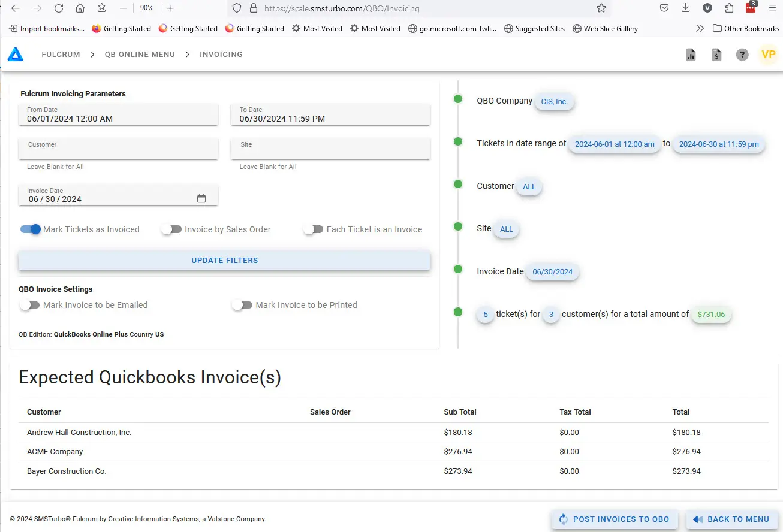The width and height of the screenshot is (783, 532).
Task: Zoom out with the minus icon
Action: pyautogui.click(x=123, y=8)
